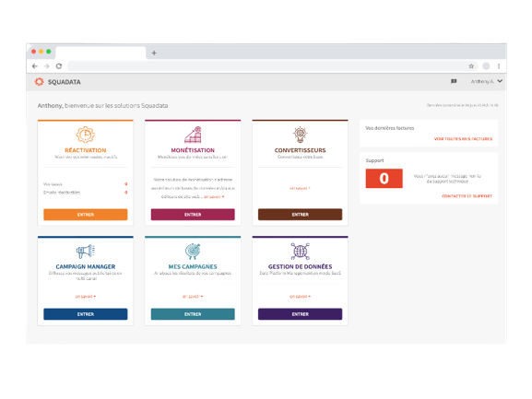Click the 'Contacter le support' link
The width and height of the screenshot is (532, 399).
[x=467, y=196]
